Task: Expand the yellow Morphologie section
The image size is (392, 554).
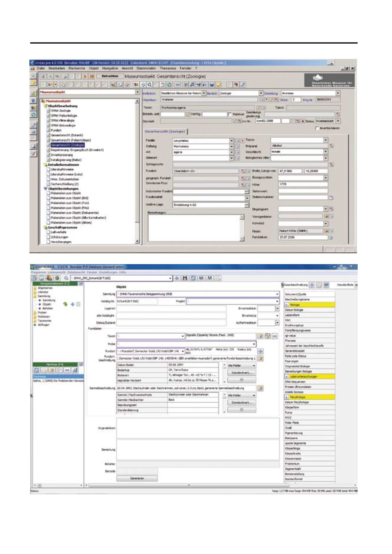Action: point(287,397)
